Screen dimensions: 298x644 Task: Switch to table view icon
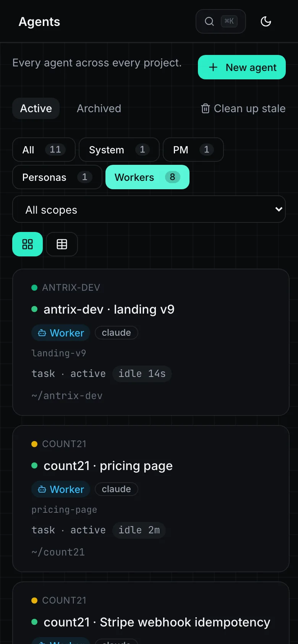point(62,244)
